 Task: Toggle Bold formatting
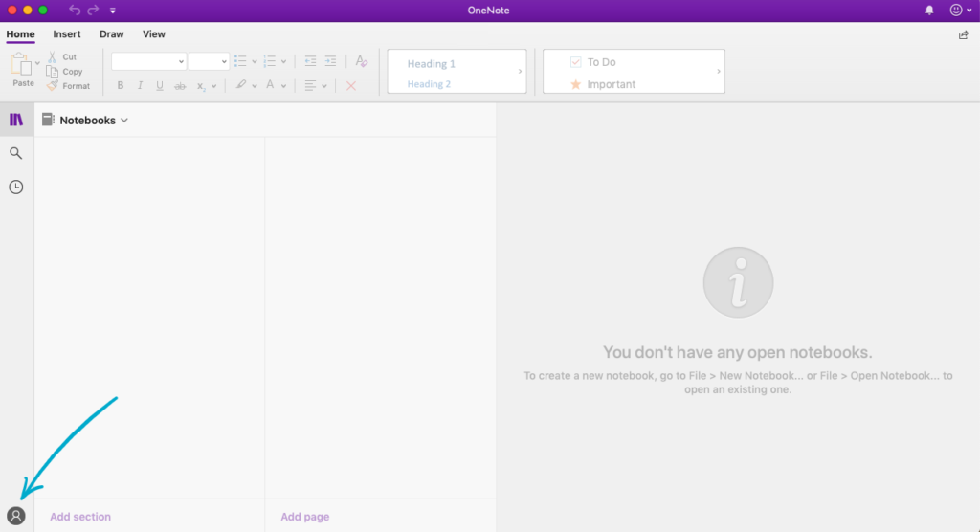coord(121,86)
